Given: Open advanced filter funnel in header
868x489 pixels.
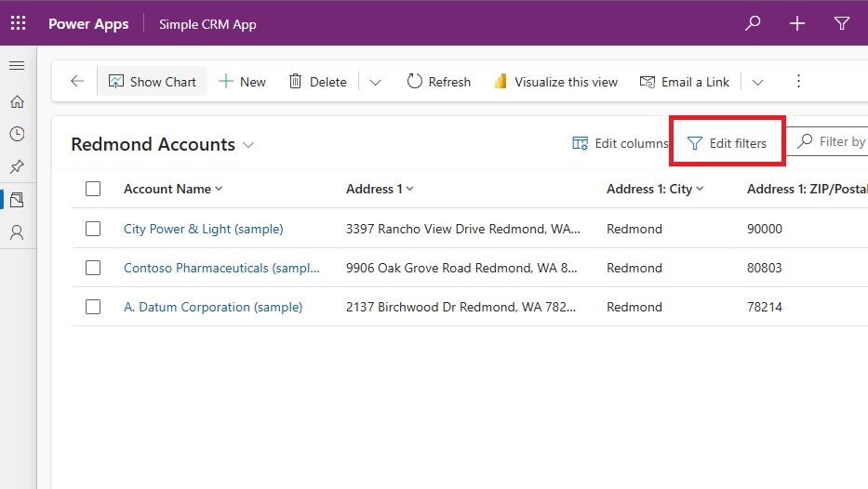Looking at the screenshot, I should click(x=841, y=23).
